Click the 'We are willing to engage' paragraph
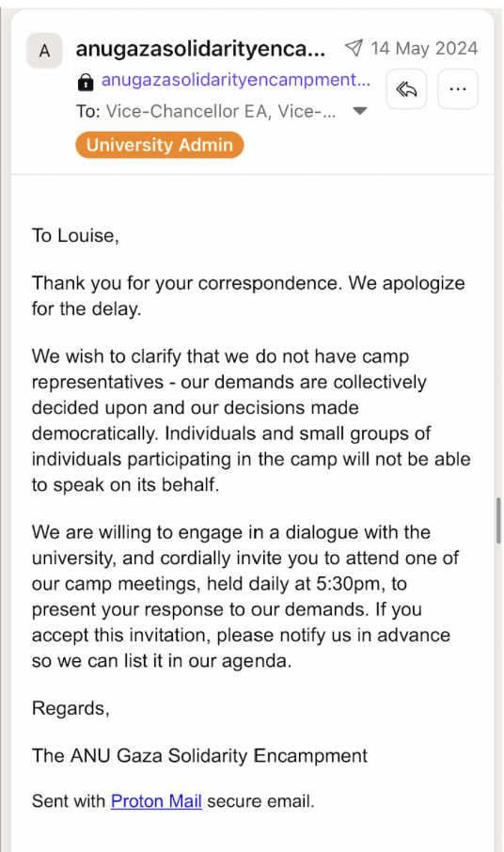 pos(245,596)
